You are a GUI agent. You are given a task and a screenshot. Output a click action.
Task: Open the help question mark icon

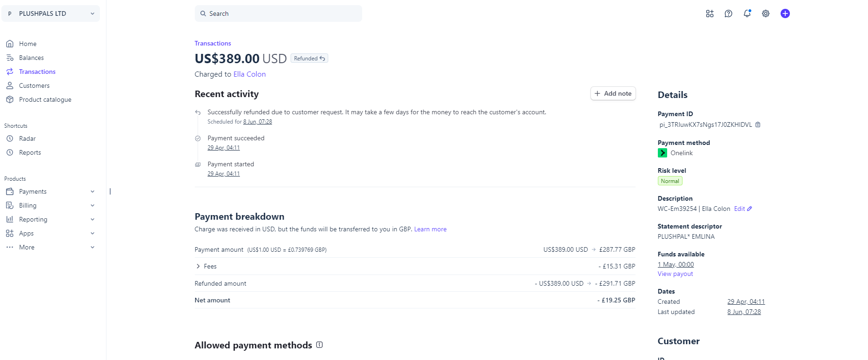pos(729,13)
